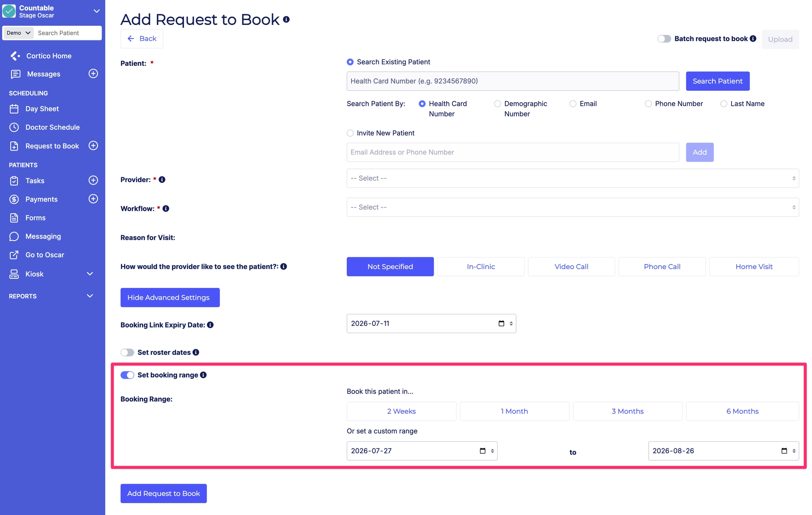Click the Back button
This screenshot has width=812, height=515.
pos(142,38)
